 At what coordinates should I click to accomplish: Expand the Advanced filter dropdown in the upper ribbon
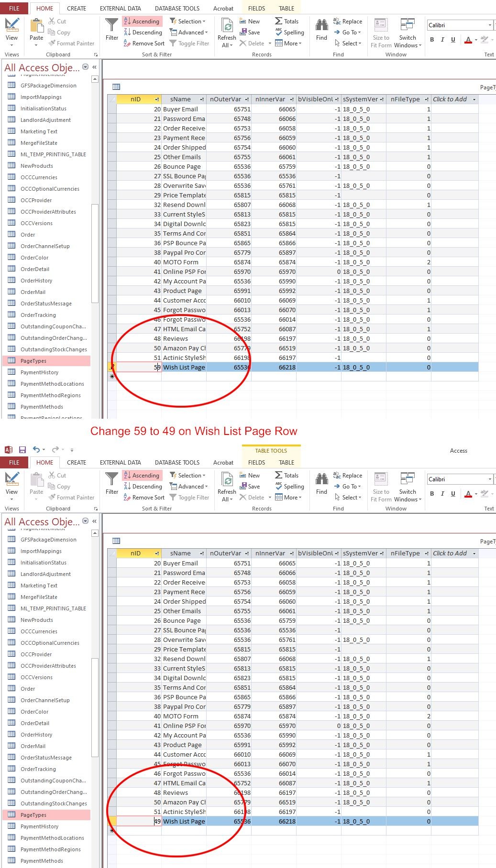[x=206, y=33]
